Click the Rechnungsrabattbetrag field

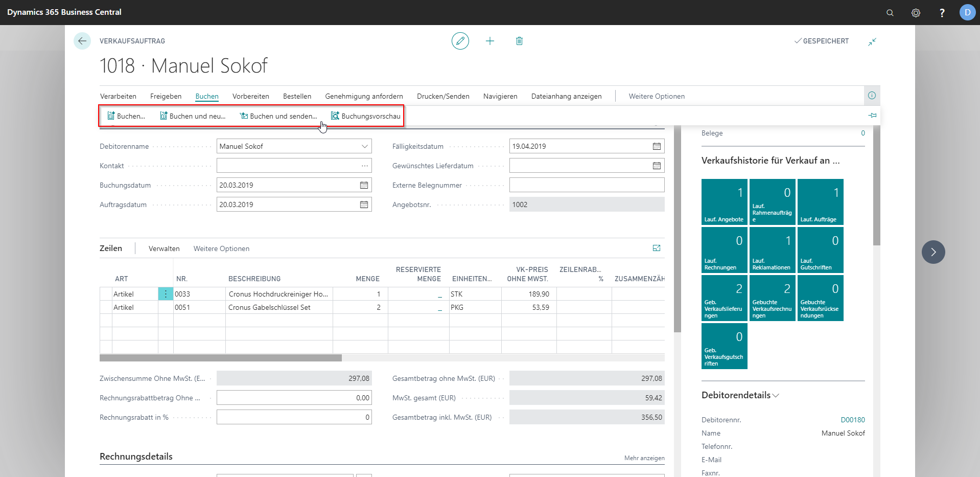[294, 398]
